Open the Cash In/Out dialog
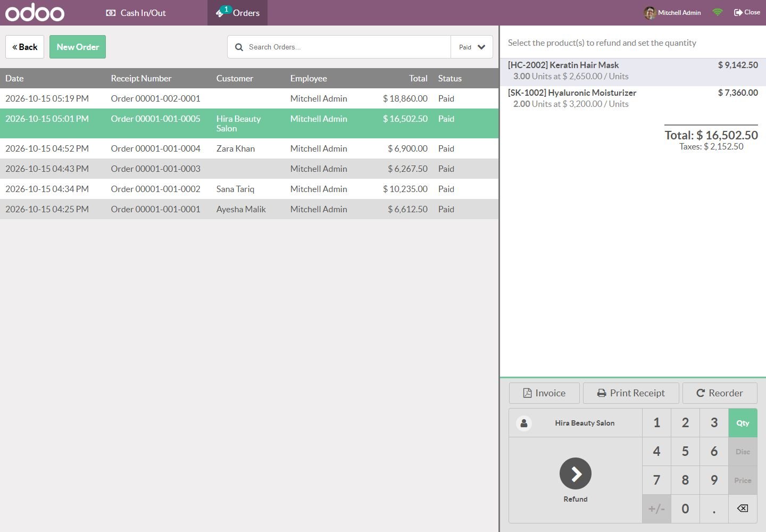 136,13
